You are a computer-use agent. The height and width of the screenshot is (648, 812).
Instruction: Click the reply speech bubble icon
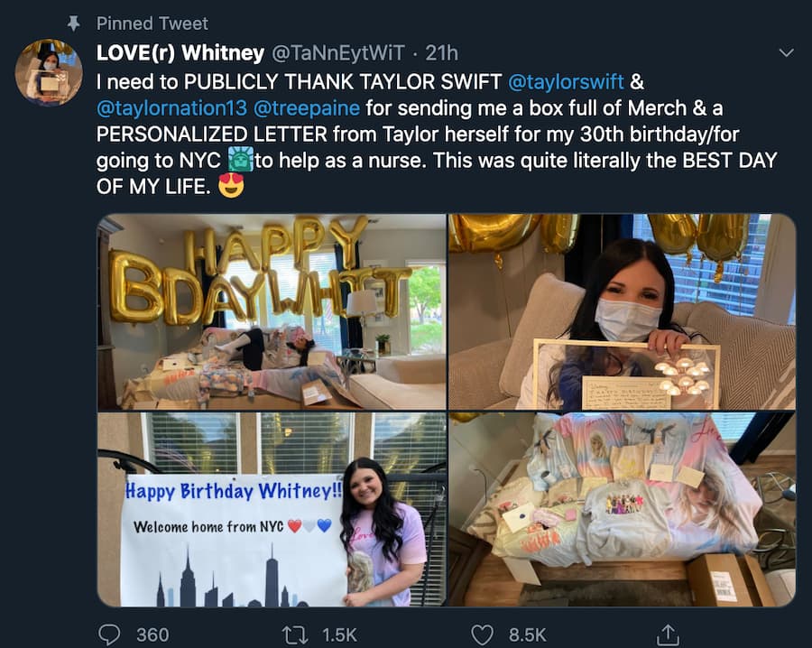109,634
